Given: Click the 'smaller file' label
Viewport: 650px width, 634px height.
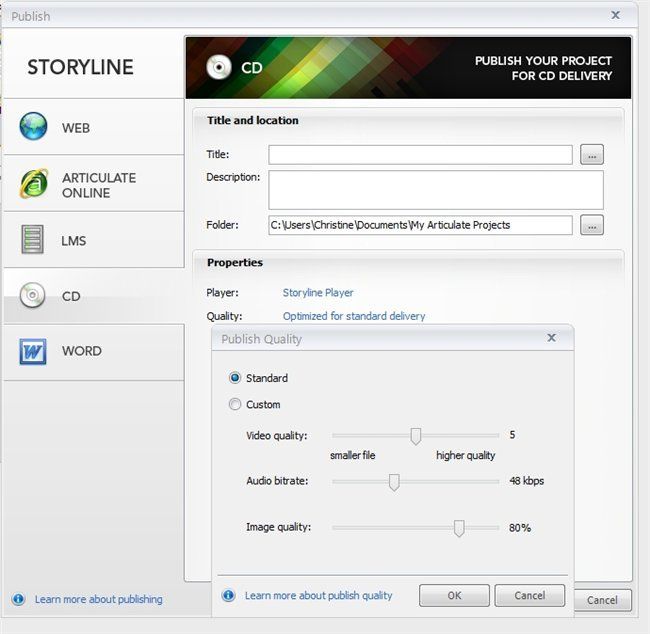Looking at the screenshot, I should click(x=353, y=455).
